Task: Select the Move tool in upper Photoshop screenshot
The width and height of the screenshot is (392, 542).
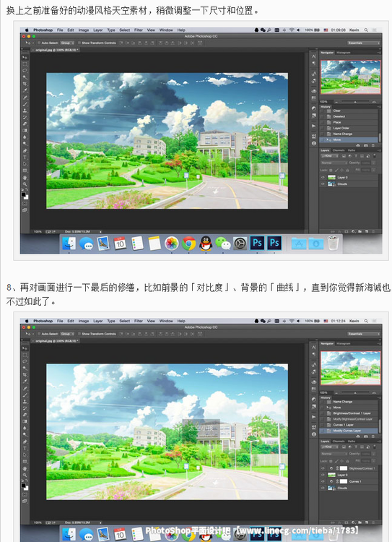Action: pyautogui.click(x=25, y=57)
